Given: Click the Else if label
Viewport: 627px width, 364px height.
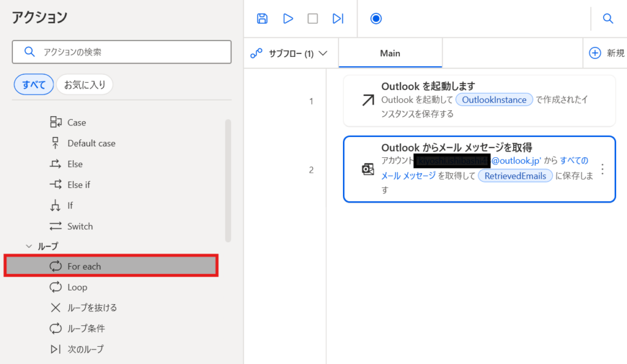Looking at the screenshot, I should tap(79, 185).
